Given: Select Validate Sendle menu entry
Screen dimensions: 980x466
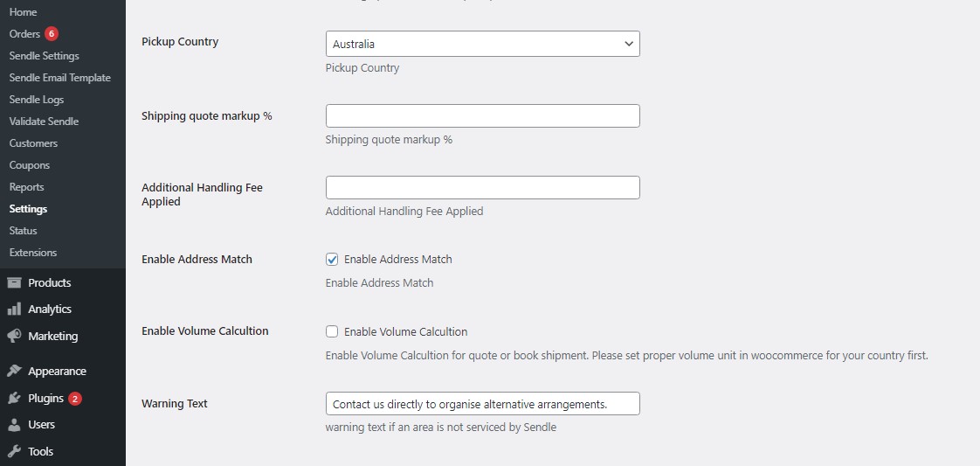Looking at the screenshot, I should 44,122.
